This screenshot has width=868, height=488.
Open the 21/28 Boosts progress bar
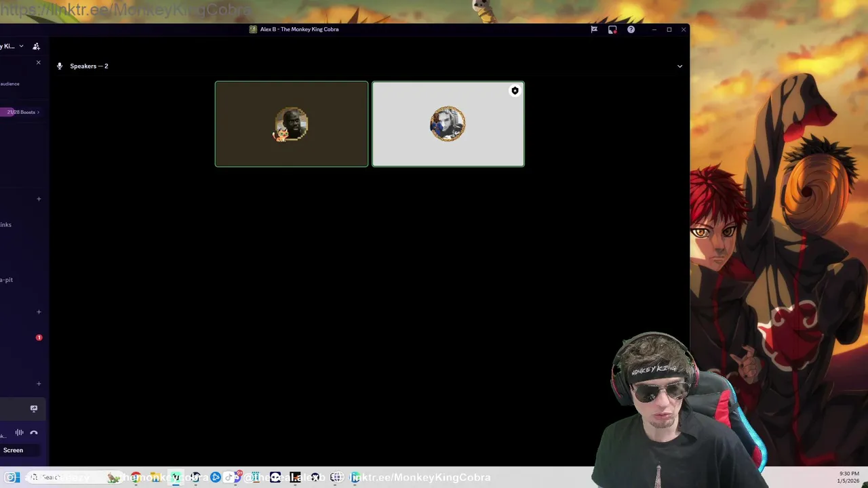22,112
